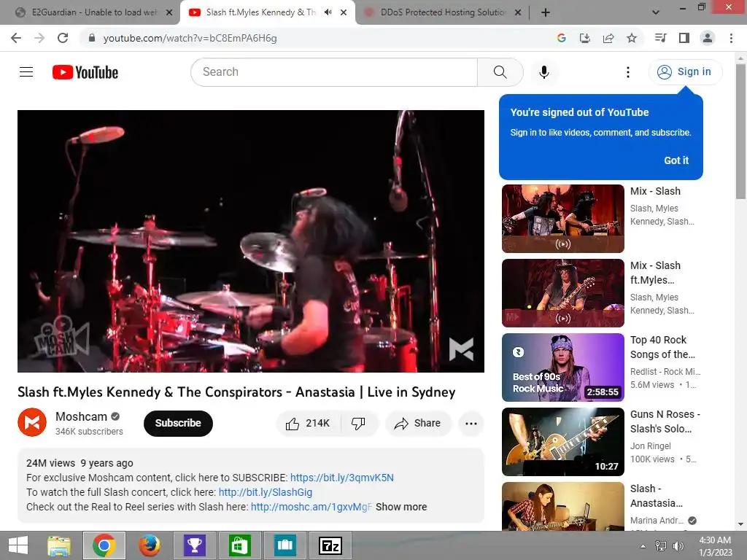
Task: Expand description with Show more
Action: [401, 507]
